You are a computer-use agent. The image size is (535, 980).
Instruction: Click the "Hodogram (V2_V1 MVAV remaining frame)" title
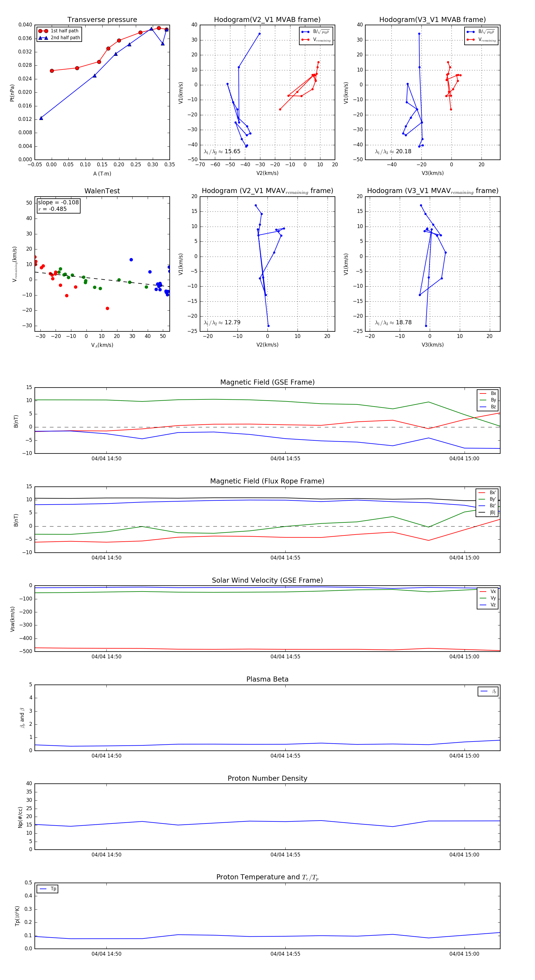(267, 191)
